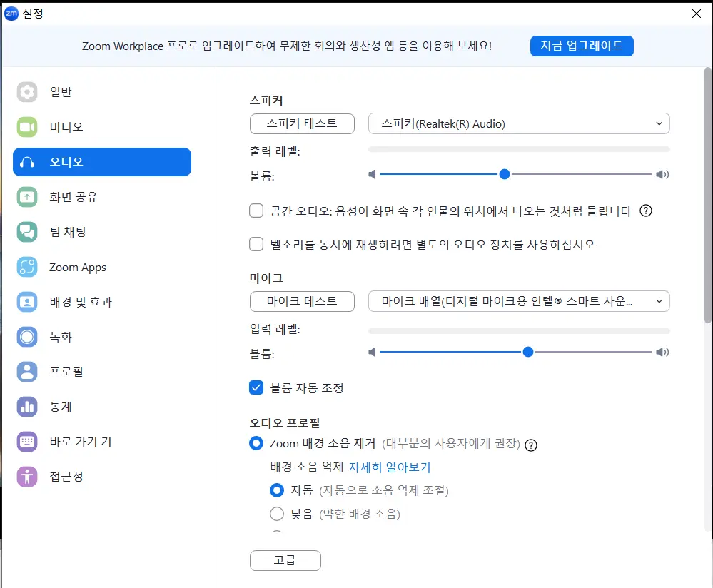The width and height of the screenshot is (713, 588).
Task: Disable 볼륨 자동 조정
Action: pos(256,387)
